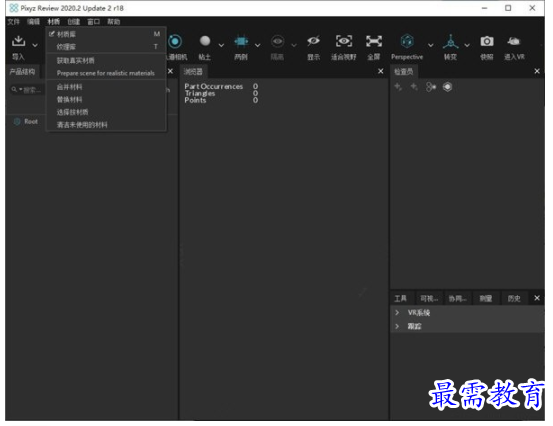
Task: Open the dropdown arrow beside transform gizmo
Action: (x=467, y=45)
